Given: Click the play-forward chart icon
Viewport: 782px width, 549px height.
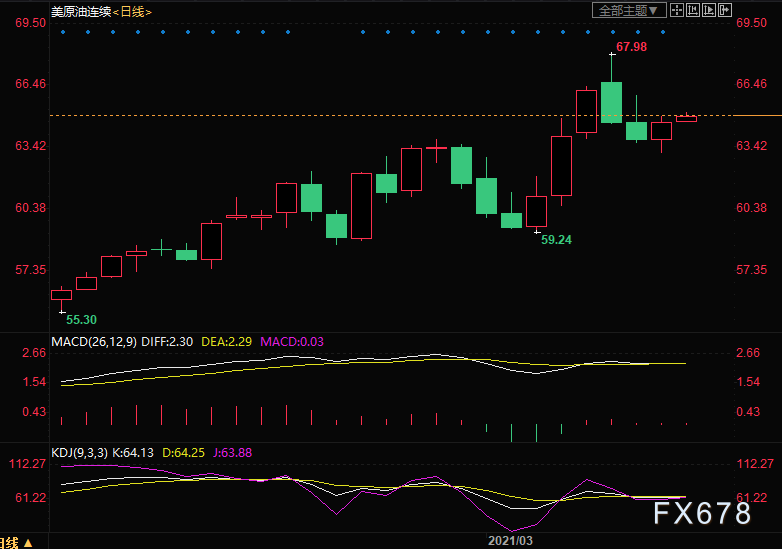Looking at the screenshot, I should [710, 11].
